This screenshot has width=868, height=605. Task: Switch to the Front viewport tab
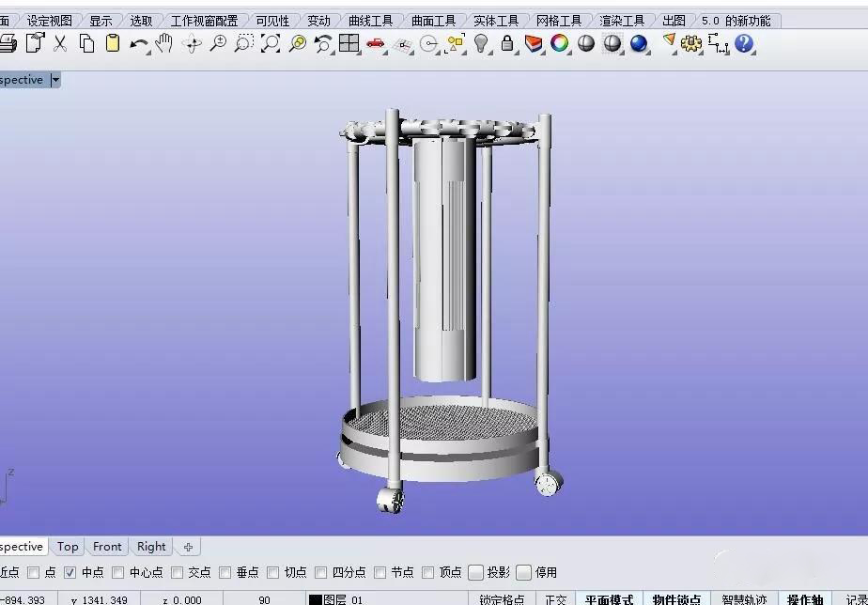click(x=107, y=547)
